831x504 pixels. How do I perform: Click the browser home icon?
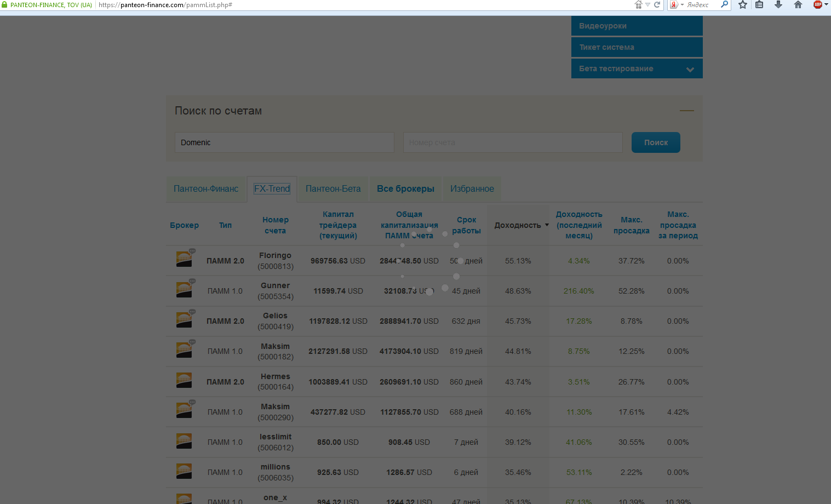[x=798, y=5]
